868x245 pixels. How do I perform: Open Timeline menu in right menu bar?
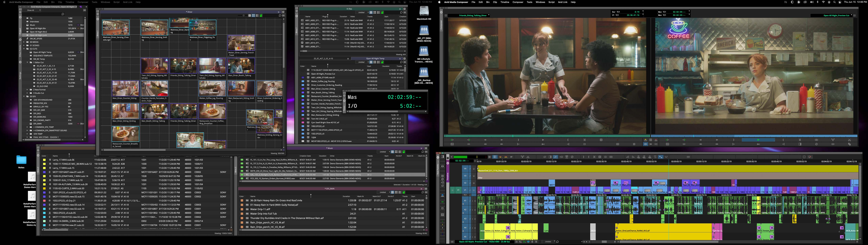[505, 2]
